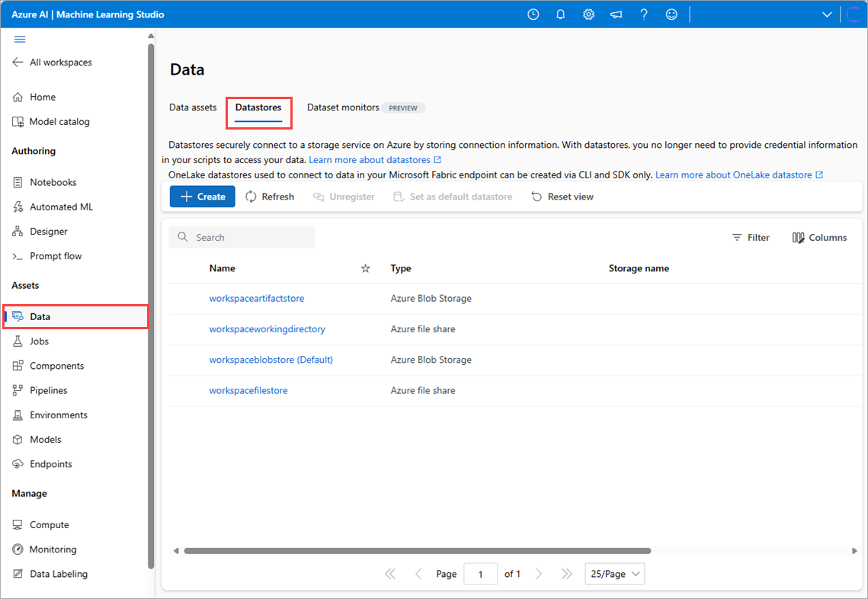Focus the datastore Search field

pyautogui.click(x=242, y=238)
